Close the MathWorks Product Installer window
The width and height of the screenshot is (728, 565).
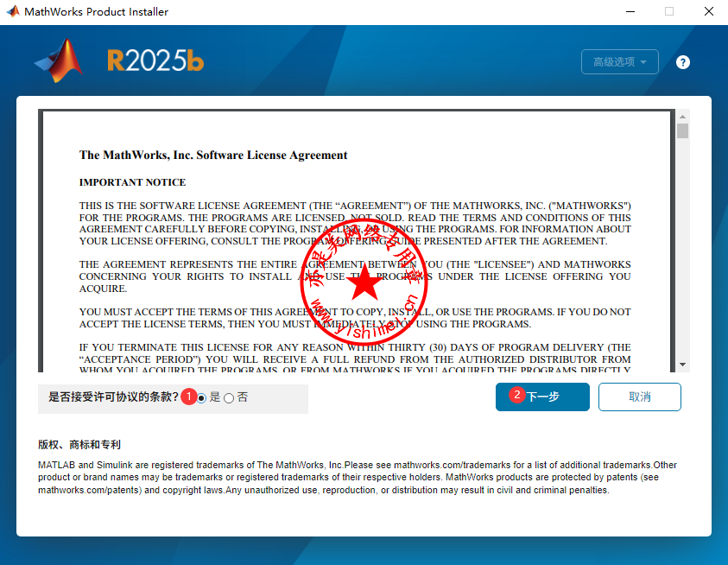[x=708, y=12]
